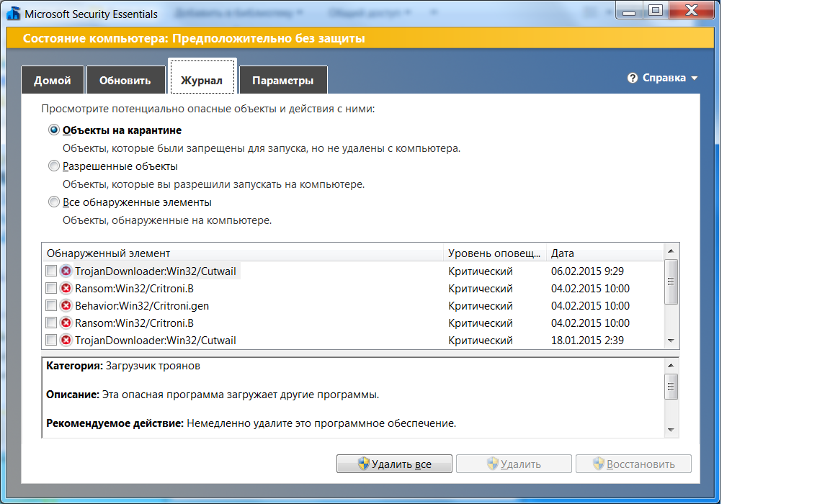Screen dimensions: 830x504
Task: Click the threat icon beside TojanDownloader:Win32/Cutwail dated 06.02.2015
Action: coord(66,271)
